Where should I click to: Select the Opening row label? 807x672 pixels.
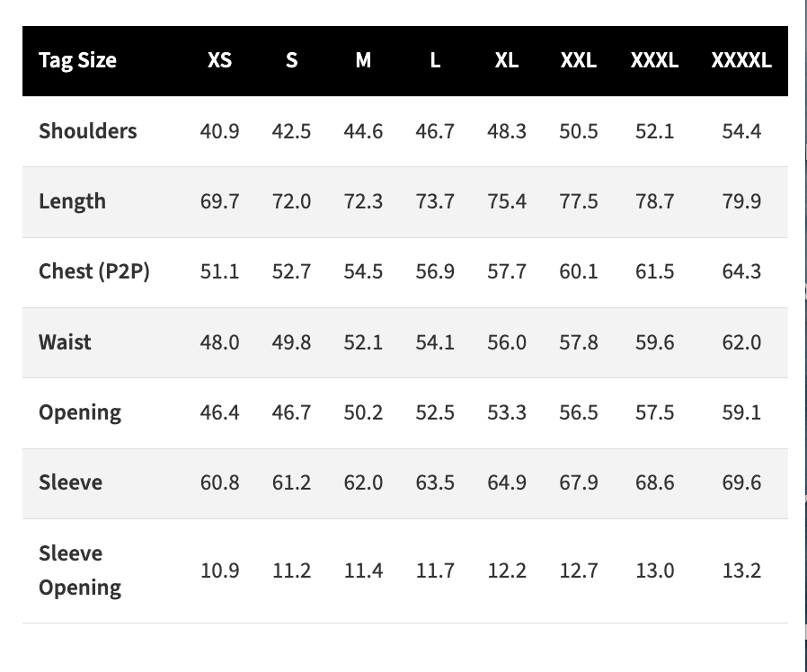(80, 413)
